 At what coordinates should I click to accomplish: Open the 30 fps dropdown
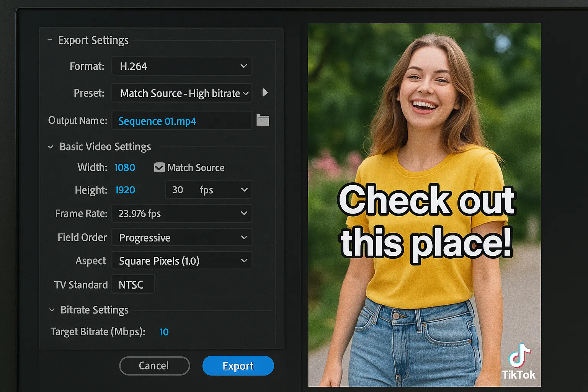209,190
